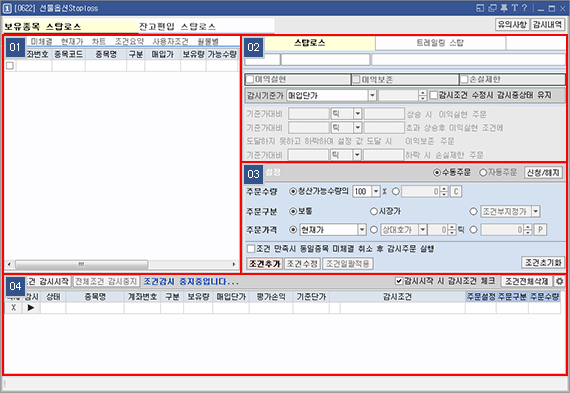
Task: Click the P button next to the order price field
Action: (x=541, y=230)
